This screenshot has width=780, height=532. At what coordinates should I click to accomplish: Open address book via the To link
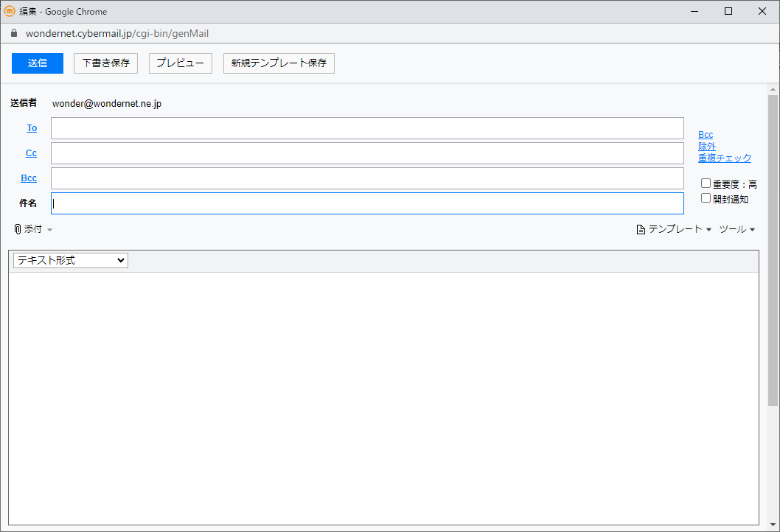(x=32, y=128)
